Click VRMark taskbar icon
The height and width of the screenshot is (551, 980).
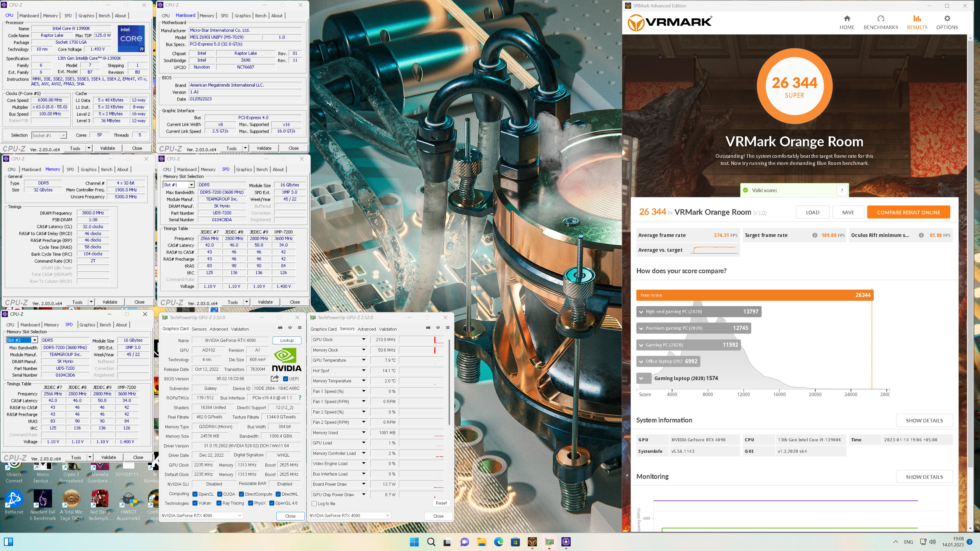pyautogui.click(x=532, y=542)
